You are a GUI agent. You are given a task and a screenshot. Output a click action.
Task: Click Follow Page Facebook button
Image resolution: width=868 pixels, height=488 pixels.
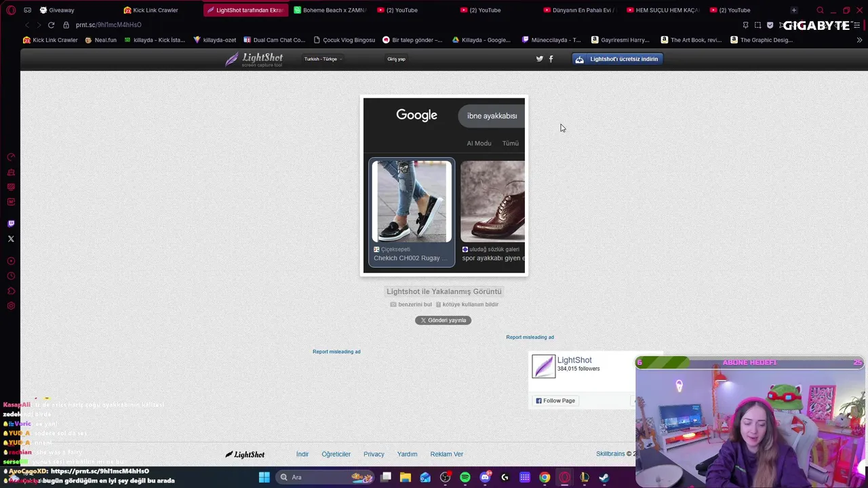click(555, 401)
